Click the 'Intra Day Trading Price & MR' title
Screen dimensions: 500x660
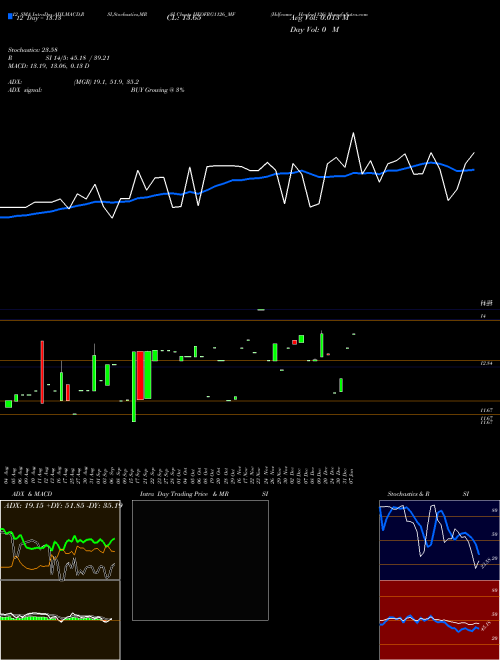(185, 494)
